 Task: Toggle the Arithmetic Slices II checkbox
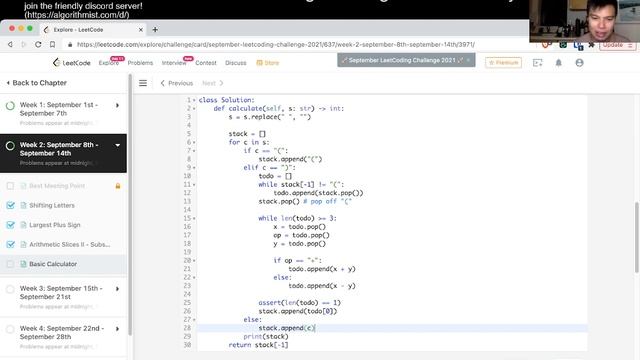click(x=10, y=244)
